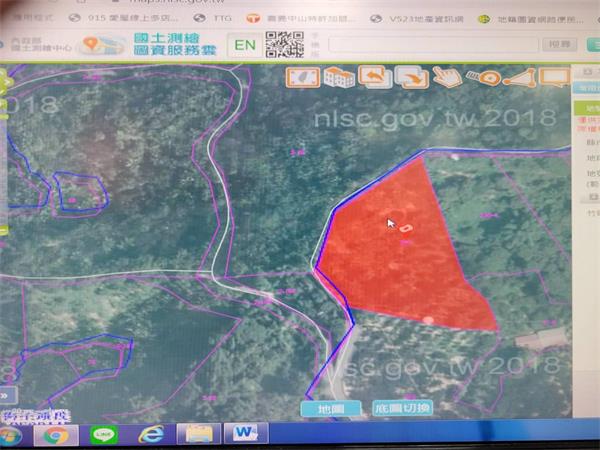Open the TTG bookmark

point(213,18)
